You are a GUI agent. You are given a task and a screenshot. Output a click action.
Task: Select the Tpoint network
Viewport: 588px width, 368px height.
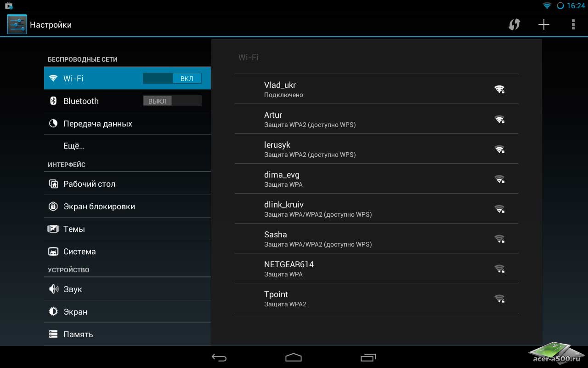point(377,299)
